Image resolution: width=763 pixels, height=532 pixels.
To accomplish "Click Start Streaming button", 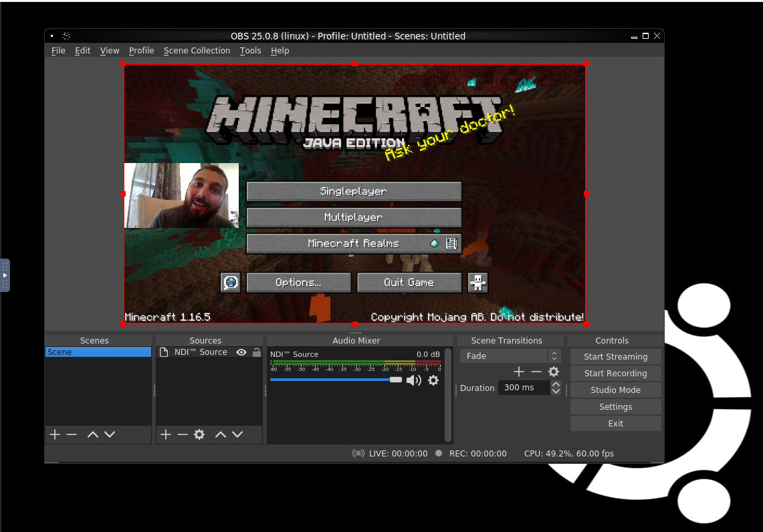I will pos(616,356).
